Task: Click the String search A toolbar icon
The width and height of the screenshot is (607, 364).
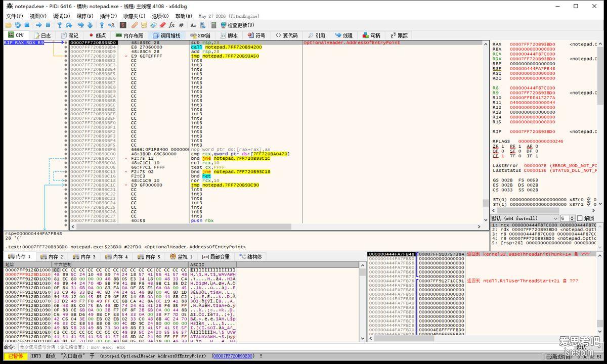Action: coord(193,25)
